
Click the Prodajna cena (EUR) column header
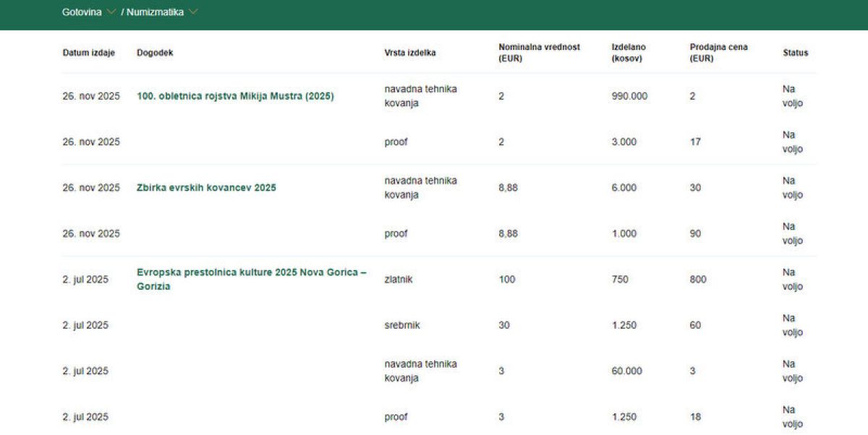pyautogui.click(x=718, y=53)
